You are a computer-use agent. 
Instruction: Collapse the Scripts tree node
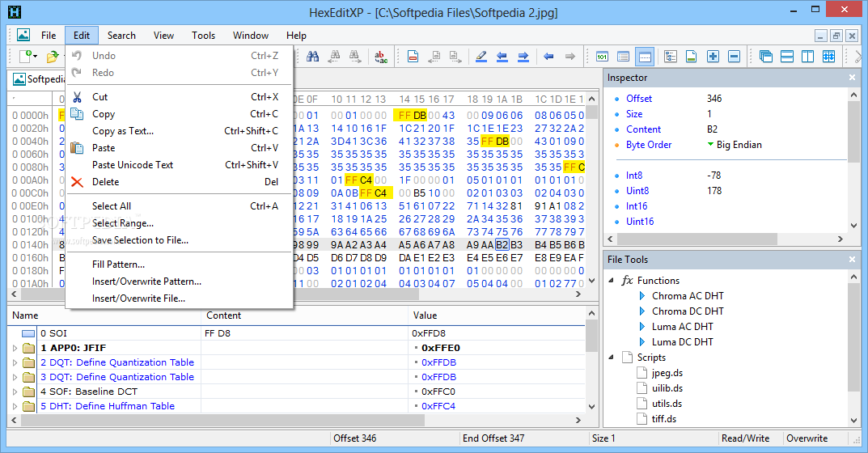611,358
